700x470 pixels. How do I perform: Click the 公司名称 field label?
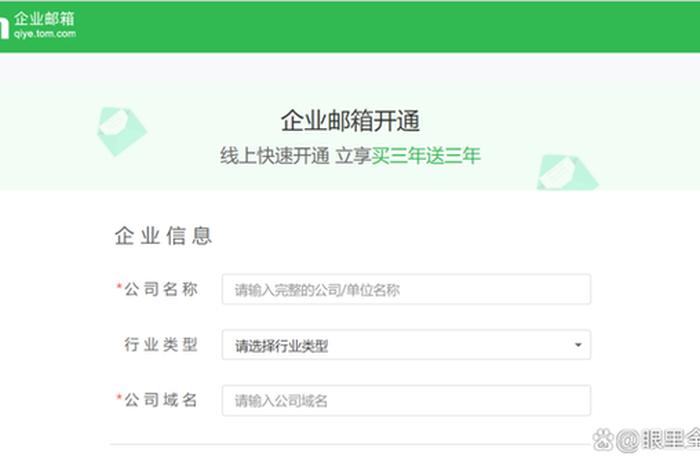(161, 289)
